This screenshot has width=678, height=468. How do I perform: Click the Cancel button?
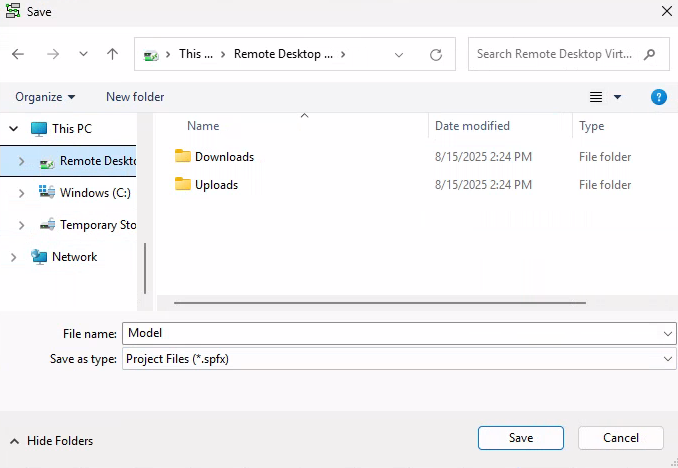pyautogui.click(x=620, y=438)
